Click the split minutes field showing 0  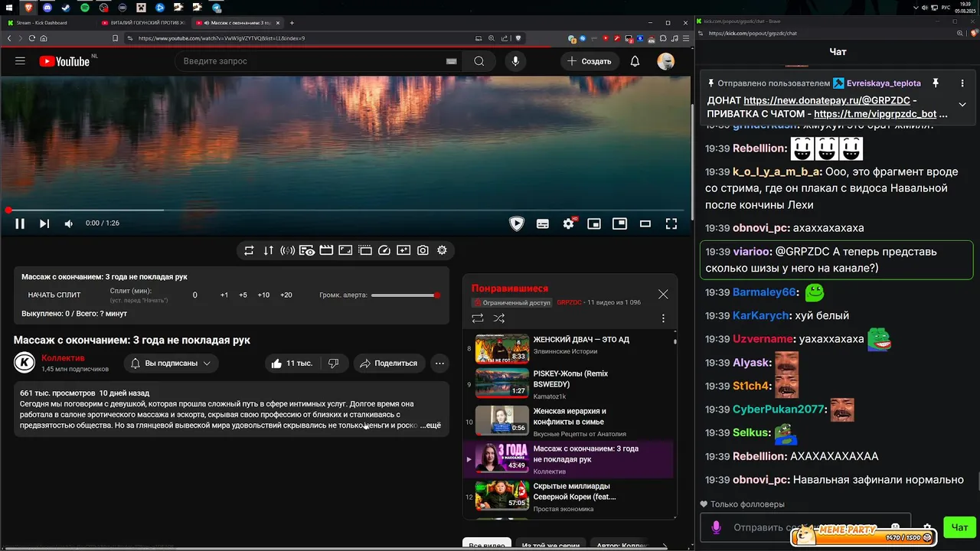pos(194,295)
